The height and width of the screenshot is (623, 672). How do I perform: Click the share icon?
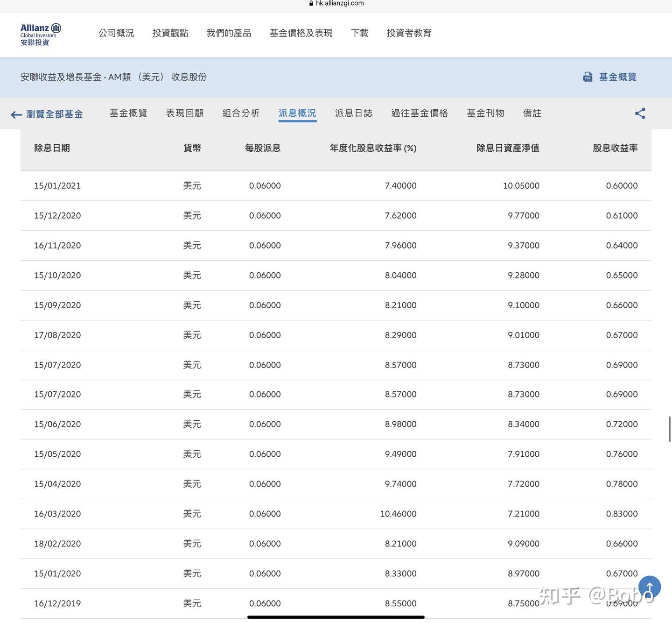(x=640, y=113)
